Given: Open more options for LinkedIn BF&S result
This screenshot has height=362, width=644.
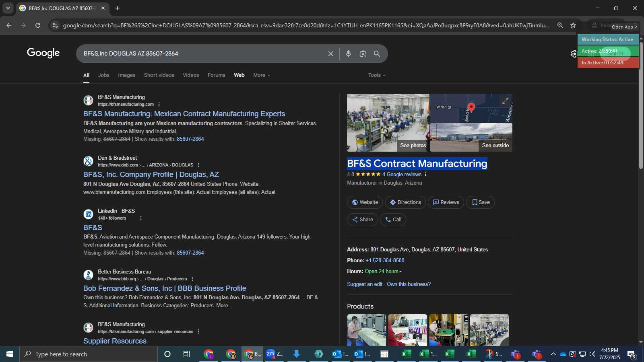Looking at the screenshot, I should click(141, 218).
